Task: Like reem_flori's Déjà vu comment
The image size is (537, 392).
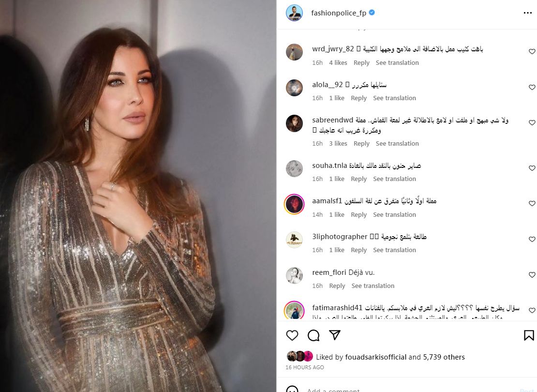Action: click(x=532, y=275)
